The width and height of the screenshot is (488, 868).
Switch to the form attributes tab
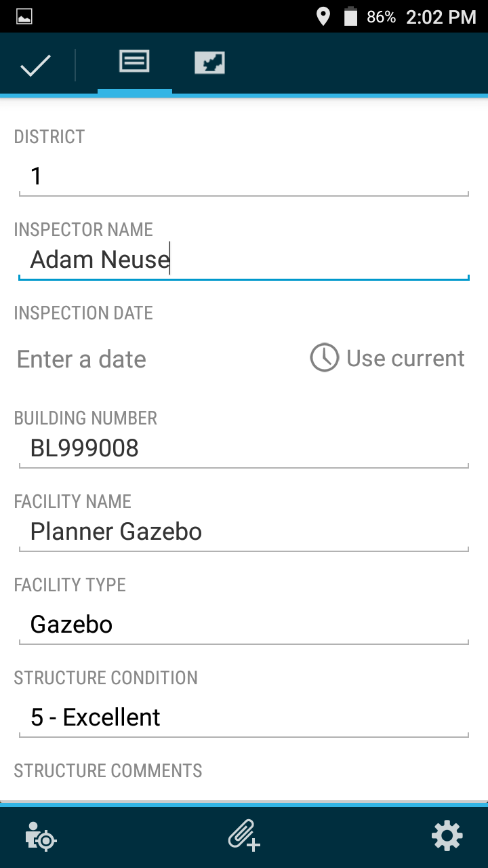coord(134,62)
